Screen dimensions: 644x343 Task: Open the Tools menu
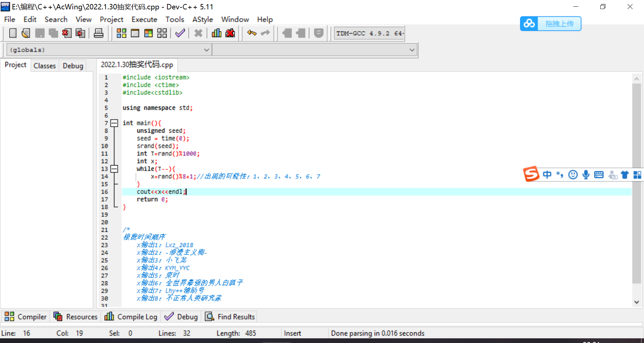tap(175, 19)
